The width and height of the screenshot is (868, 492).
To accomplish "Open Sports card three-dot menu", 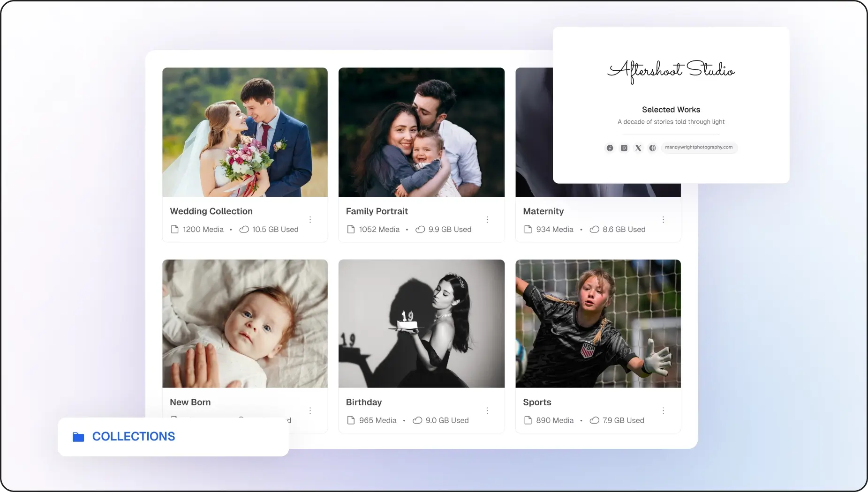I will click(663, 410).
